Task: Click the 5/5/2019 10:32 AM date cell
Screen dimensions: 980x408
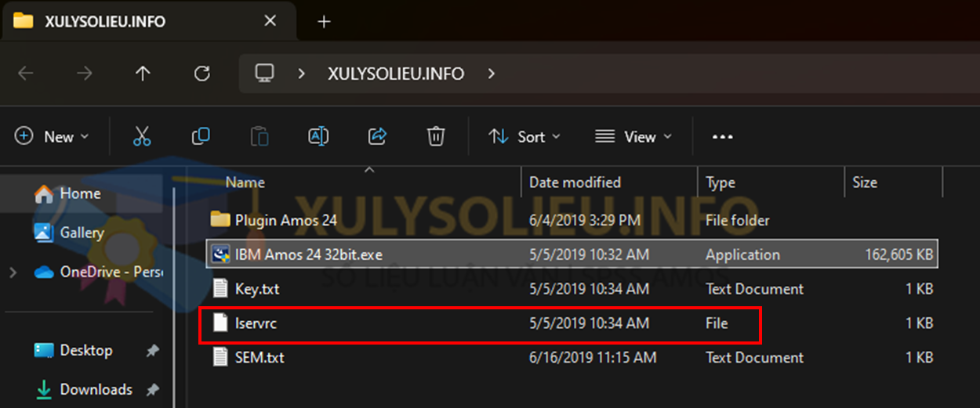Action: [589, 255]
